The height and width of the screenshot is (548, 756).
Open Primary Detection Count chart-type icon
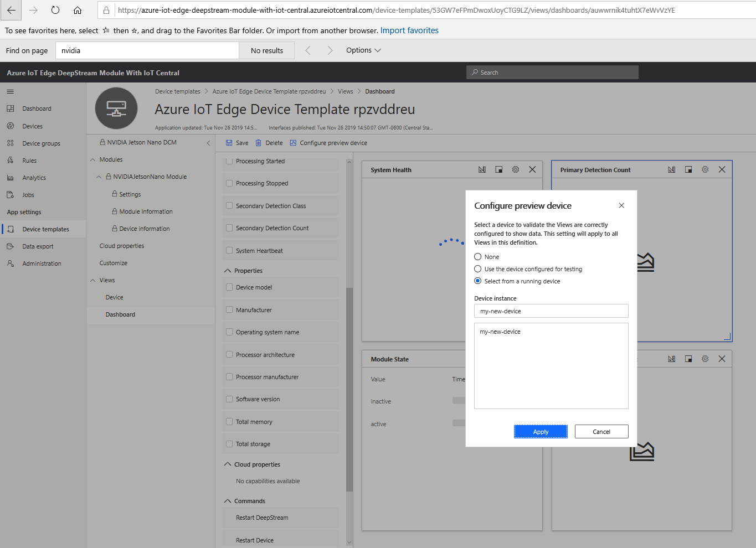[671, 169]
